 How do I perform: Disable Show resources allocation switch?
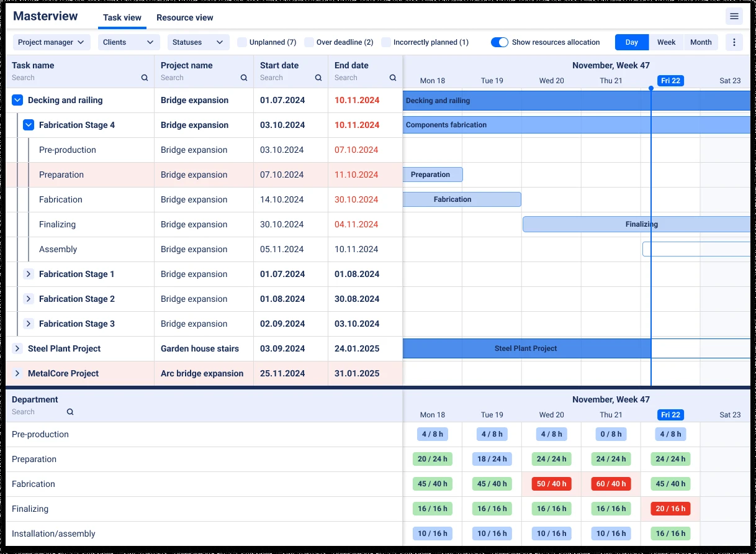(x=500, y=42)
